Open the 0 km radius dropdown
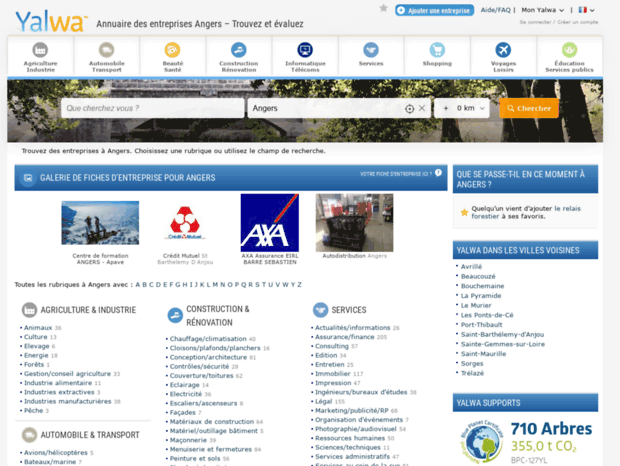This screenshot has height=466, width=620. [x=471, y=108]
